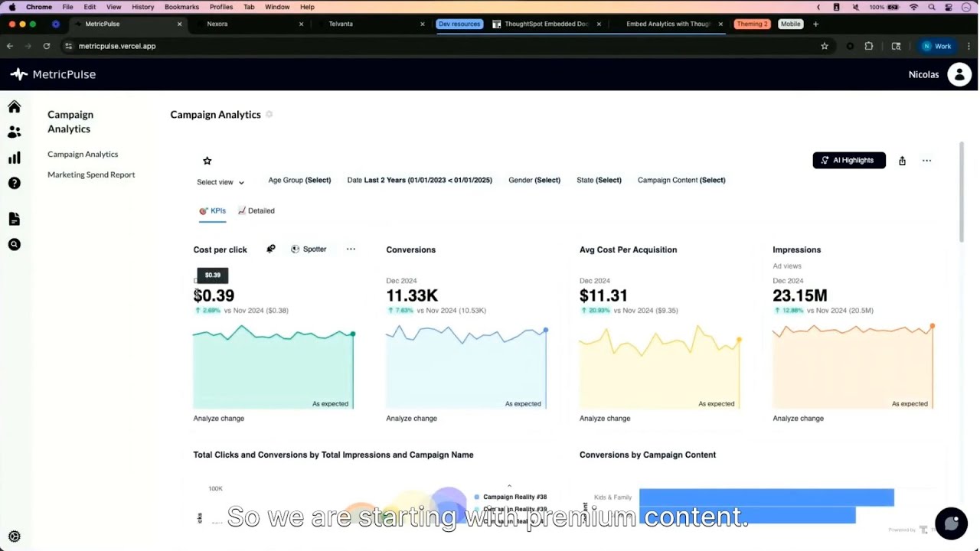The image size is (980, 551).
Task: Open the search magnifier sidebar icon
Action: pos(14,245)
